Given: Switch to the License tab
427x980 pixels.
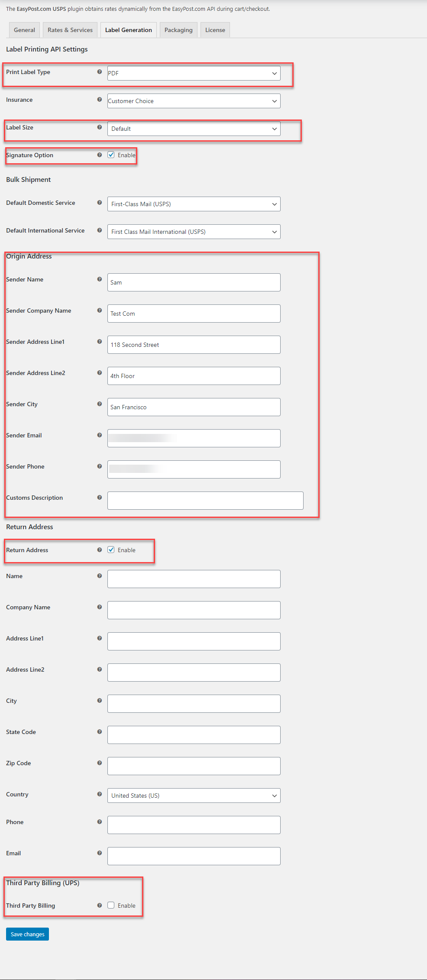Looking at the screenshot, I should click(215, 29).
